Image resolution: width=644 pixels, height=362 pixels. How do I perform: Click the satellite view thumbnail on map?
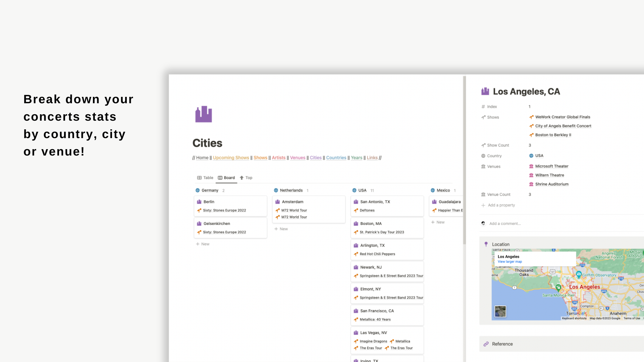(x=500, y=311)
